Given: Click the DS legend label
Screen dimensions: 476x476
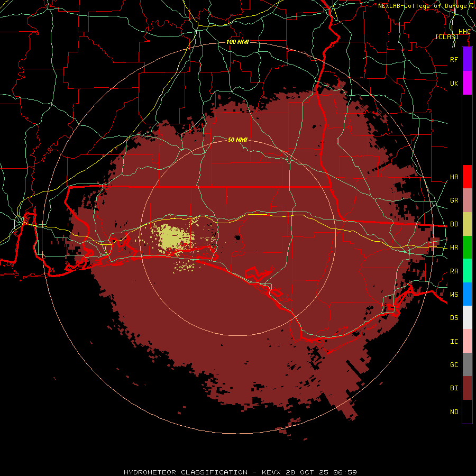Looking at the screenshot, I should pyautogui.click(x=454, y=317).
